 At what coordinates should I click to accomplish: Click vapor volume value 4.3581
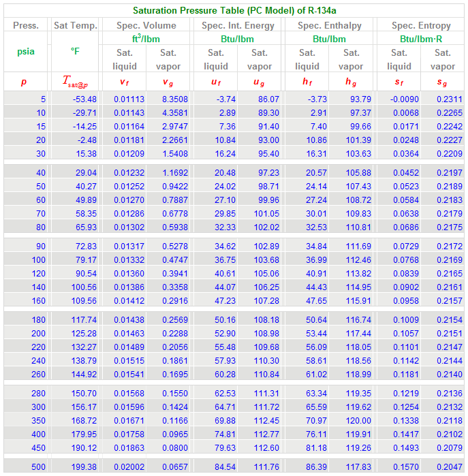click(175, 112)
